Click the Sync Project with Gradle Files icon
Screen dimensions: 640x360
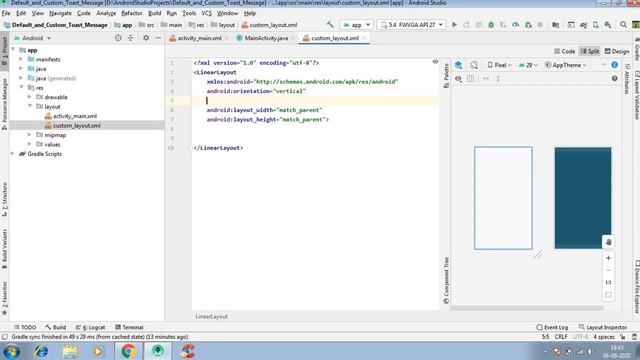[x=583, y=25]
